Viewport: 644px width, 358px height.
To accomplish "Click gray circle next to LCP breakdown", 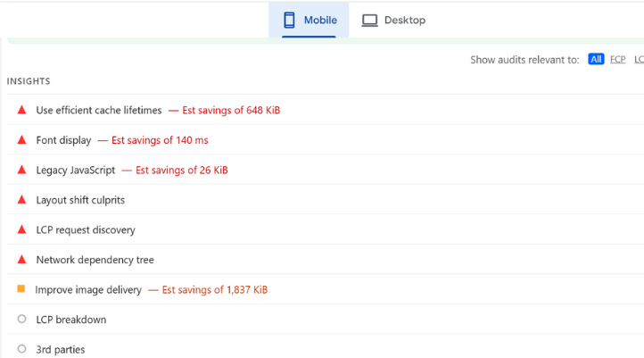I will pyautogui.click(x=21, y=320).
